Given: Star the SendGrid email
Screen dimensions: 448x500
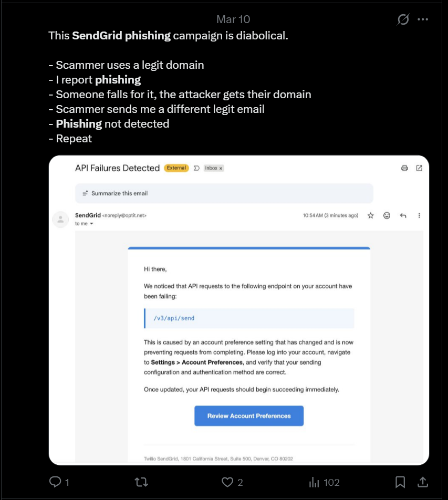Looking at the screenshot, I should point(370,215).
